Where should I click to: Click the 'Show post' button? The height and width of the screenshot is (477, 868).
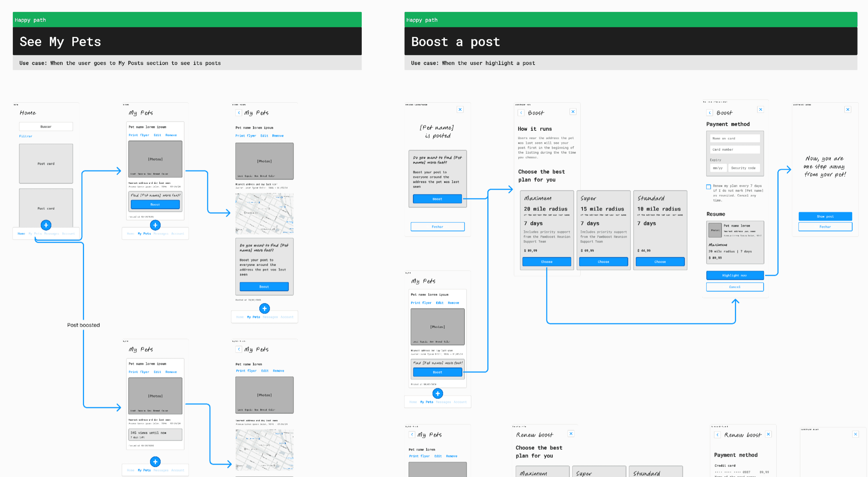pos(825,216)
